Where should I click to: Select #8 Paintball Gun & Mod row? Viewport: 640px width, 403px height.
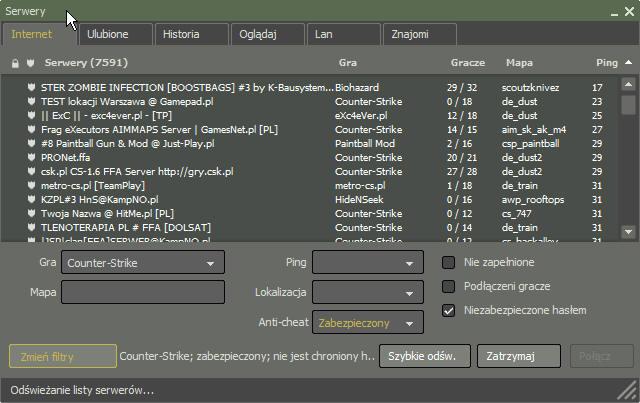pyautogui.click(x=310, y=143)
